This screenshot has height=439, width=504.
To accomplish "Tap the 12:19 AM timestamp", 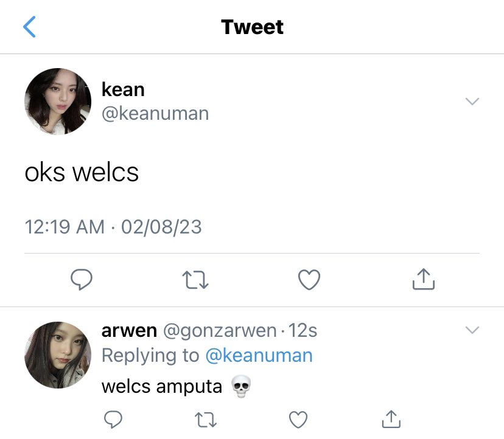I will click(x=65, y=227).
